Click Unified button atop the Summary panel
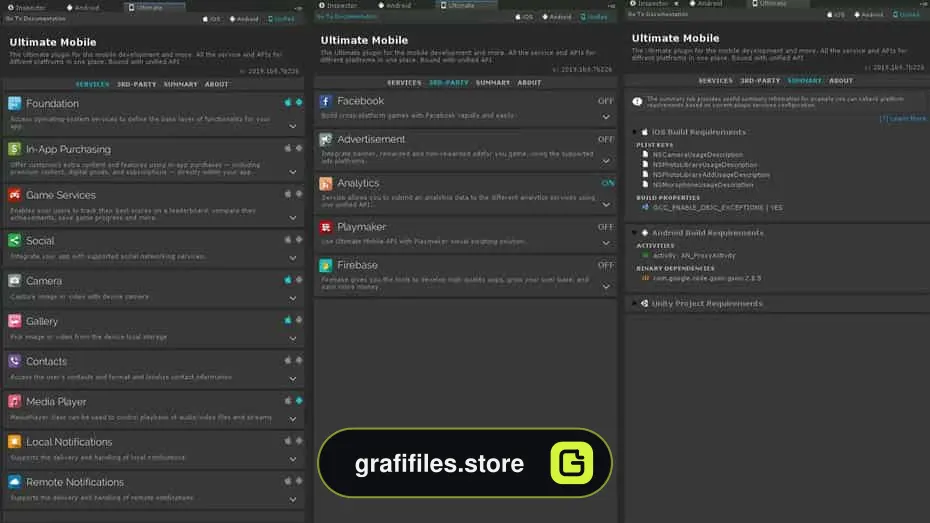Screen dimensions: 930x523 (906, 15)
